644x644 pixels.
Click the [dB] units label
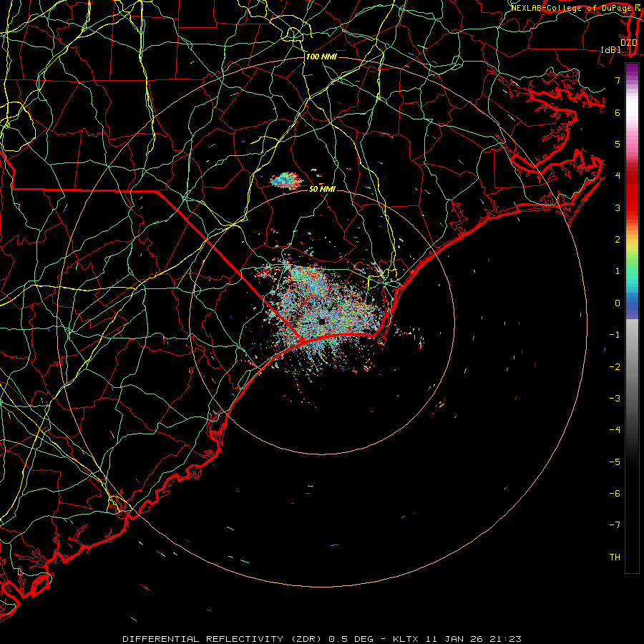pos(610,49)
